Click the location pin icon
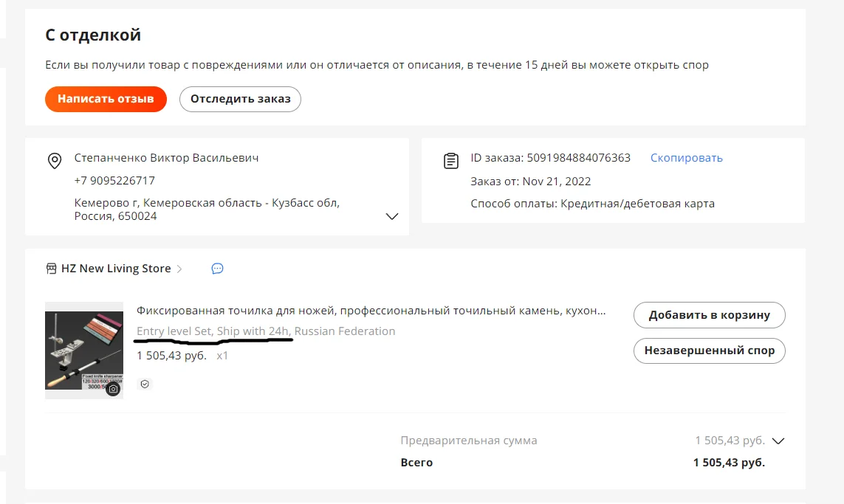Viewport: 844px width, 504px height. point(54,161)
